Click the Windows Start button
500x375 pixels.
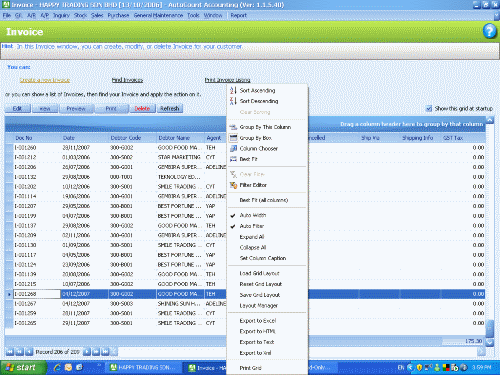[23, 368]
